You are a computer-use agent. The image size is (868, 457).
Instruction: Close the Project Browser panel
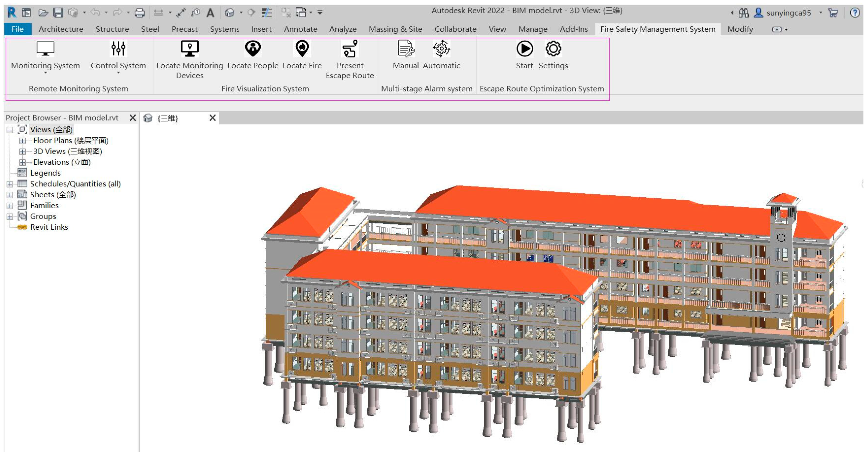(x=132, y=118)
